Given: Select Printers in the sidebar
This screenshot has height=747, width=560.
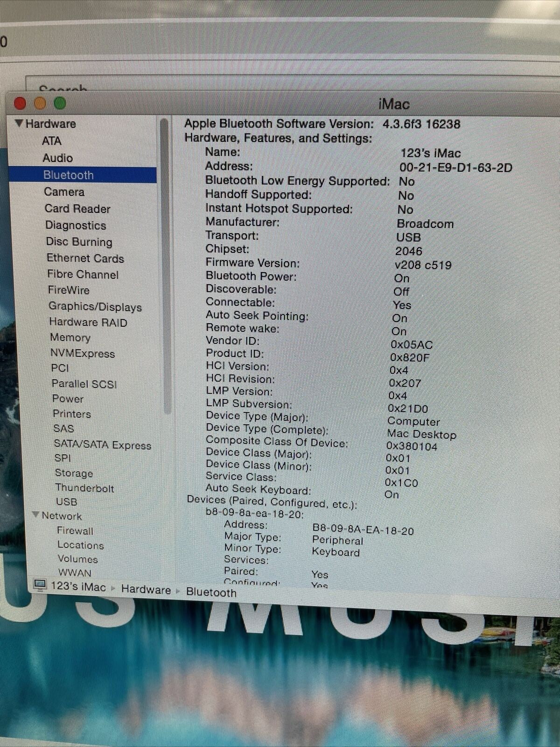Looking at the screenshot, I should (x=71, y=414).
